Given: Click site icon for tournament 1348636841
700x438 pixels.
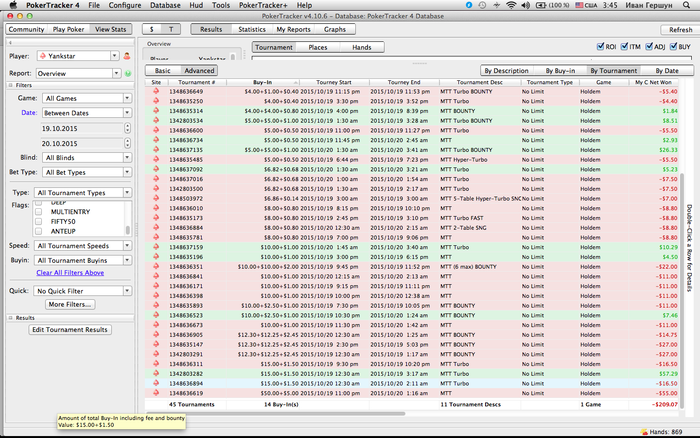Looking at the screenshot, I should 156,276.
